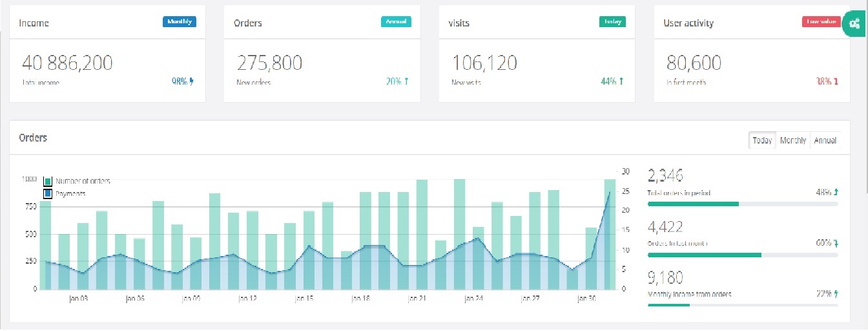
Task: Switch the Orders chart to Annual
Action: click(x=825, y=140)
